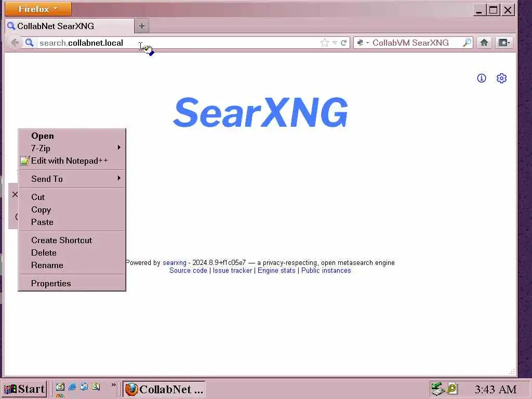Expand the 7-Zip submenu
The height and width of the screenshot is (399, 532).
point(72,148)
